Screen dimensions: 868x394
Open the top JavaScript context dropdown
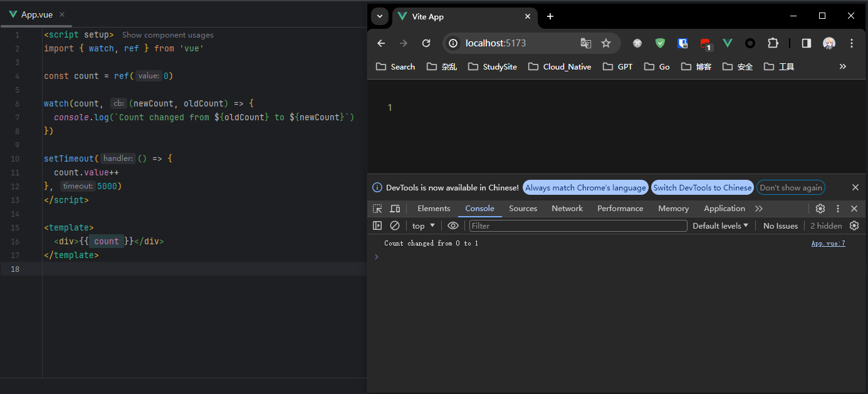tap(424, 226)
